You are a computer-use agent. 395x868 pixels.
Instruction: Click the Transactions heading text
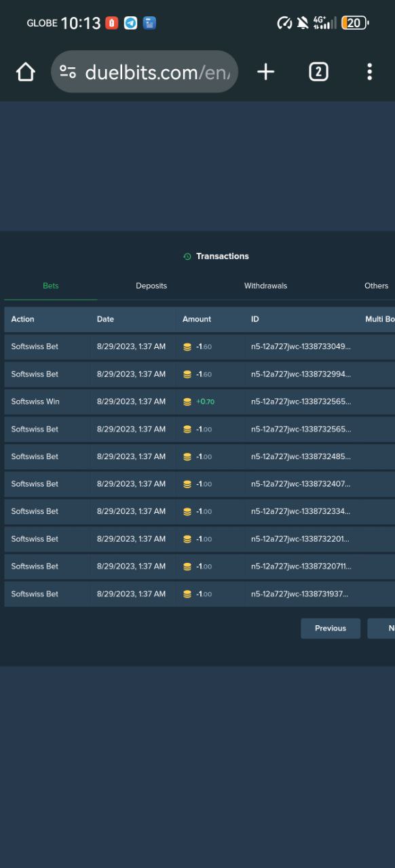(223, 256)
